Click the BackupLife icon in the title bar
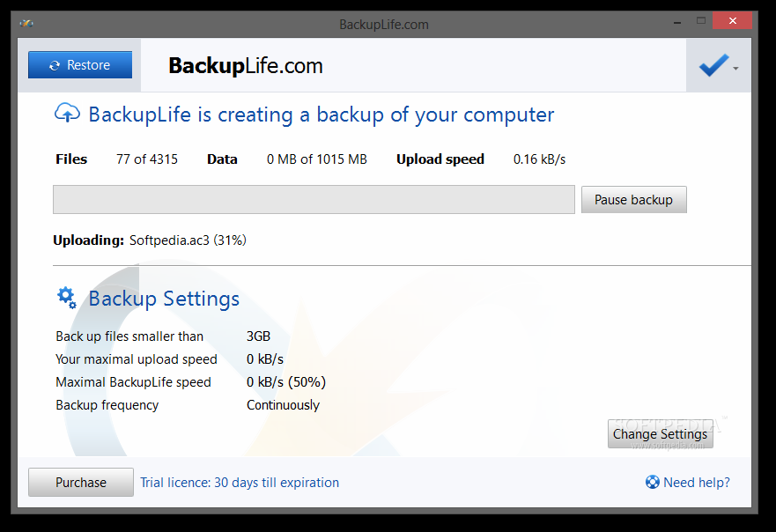 [26, 24]
